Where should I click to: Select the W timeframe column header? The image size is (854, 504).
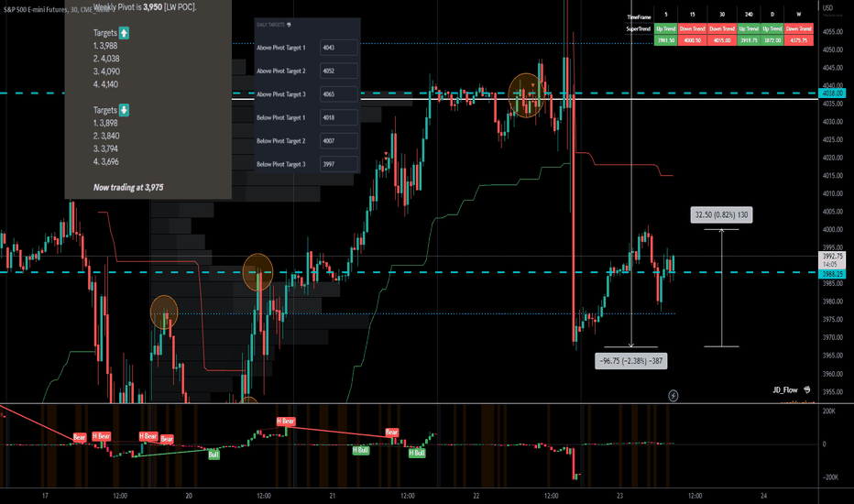pos(799,15)
